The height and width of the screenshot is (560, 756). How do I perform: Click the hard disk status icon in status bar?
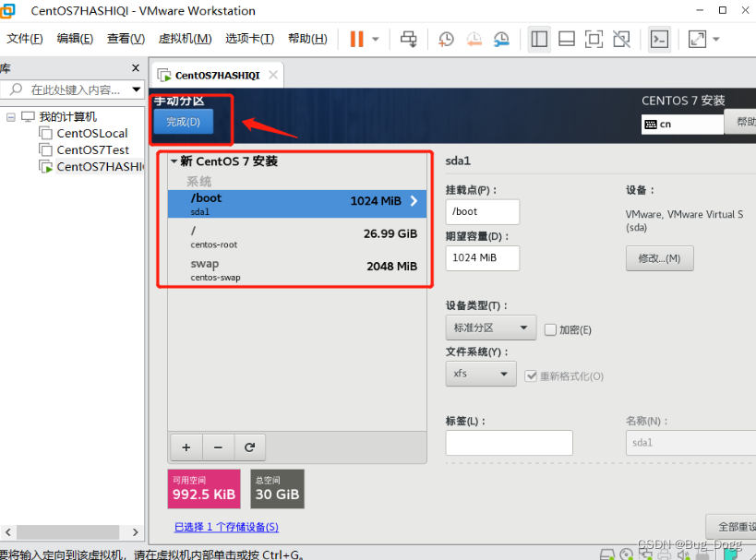coord(607,554)
